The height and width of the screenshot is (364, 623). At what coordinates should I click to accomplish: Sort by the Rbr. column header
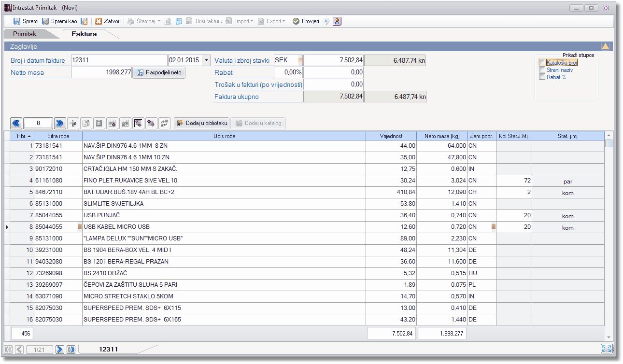[22, 136]
